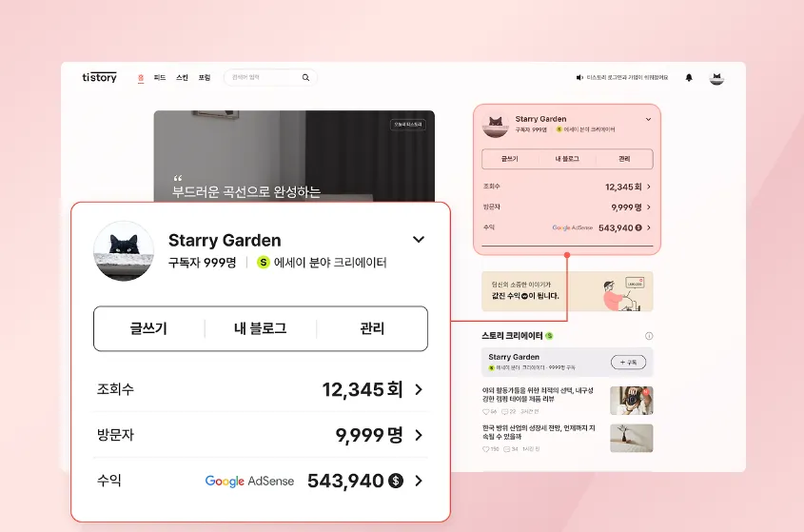
Task: Open 수익 arrow in small sidebar card
Action: click(649, 227)
